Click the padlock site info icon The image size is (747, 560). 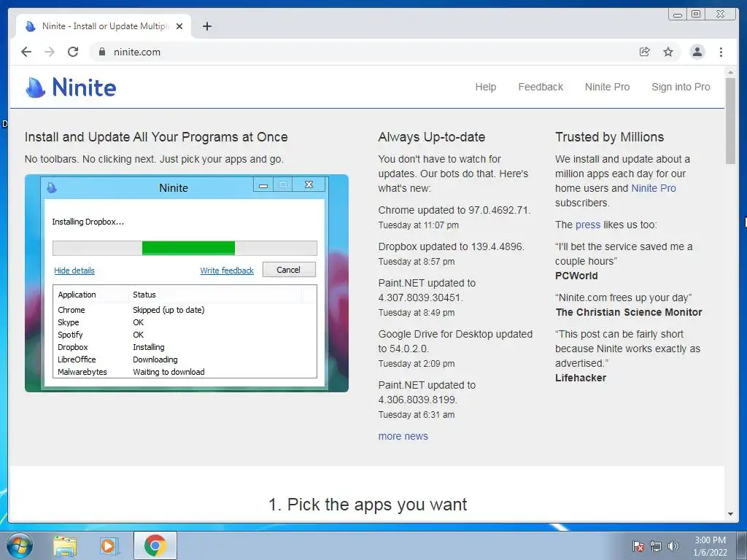[x=102, y=52]
